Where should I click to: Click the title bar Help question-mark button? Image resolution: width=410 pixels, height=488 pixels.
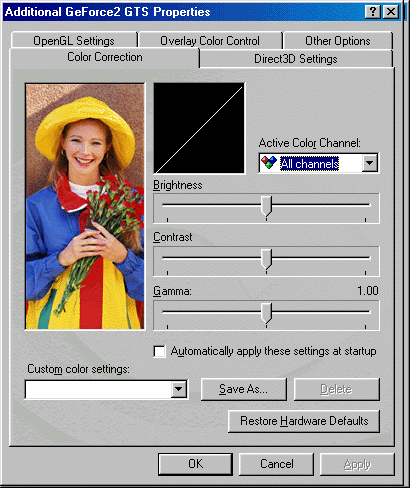coord(373,12)
